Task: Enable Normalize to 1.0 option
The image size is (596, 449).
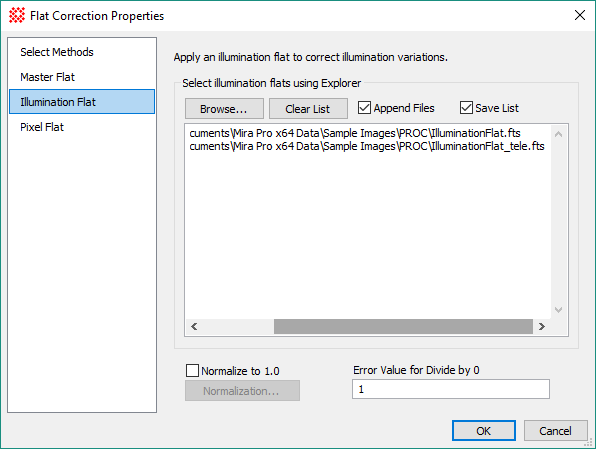Action: tap(192, 370)
